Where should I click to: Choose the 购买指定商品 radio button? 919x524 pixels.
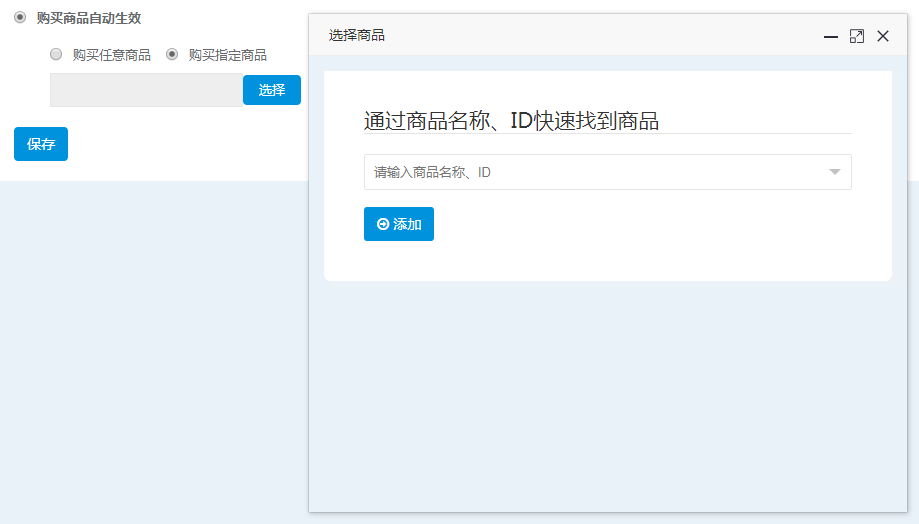[x=172, y=55]
